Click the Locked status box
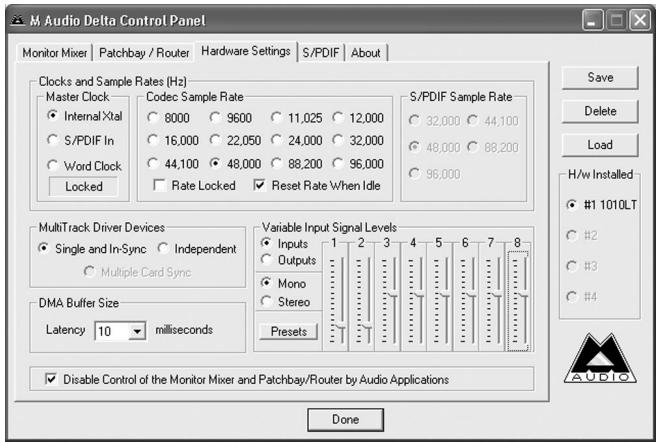The image size is (659, 442). click(84, 187)
